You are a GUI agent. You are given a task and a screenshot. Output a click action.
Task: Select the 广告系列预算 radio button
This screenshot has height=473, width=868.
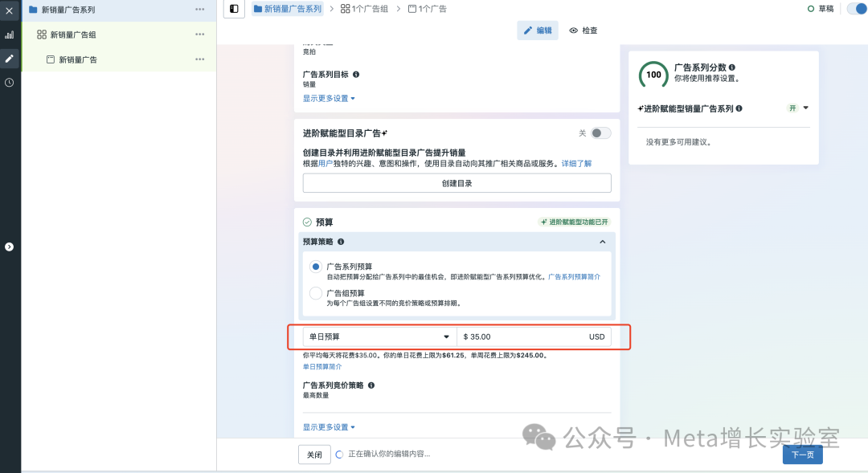pos(315,266)
